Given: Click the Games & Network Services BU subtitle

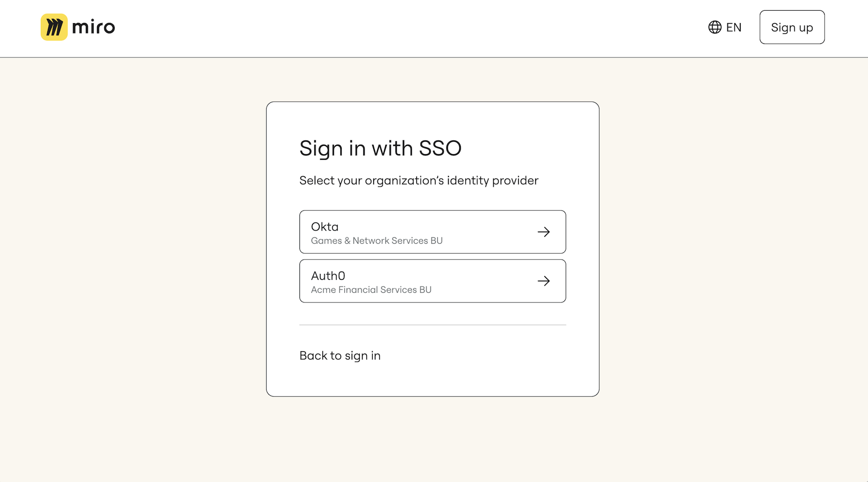Looking at the screenshot, I should pyautogui.click(x=377, y=241).
